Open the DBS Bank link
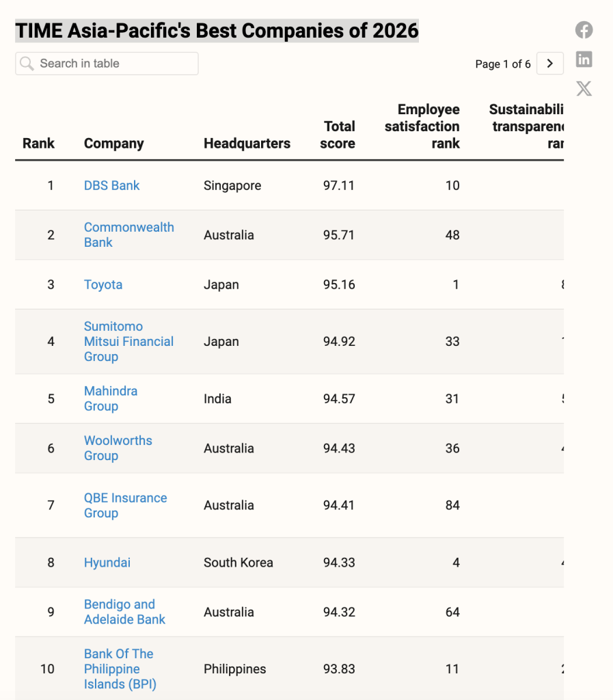This screenshot has width=613, height=700. pos(111,185)
